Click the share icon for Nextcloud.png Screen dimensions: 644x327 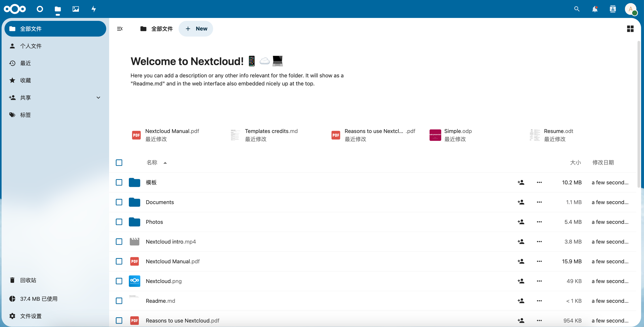pyautogui.click(x=521, y=281)
